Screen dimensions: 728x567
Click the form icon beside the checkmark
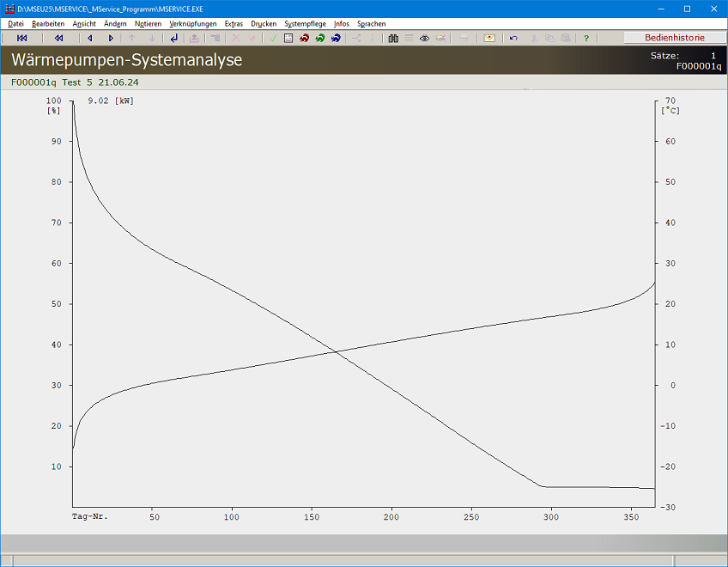[x=288, y=38]
